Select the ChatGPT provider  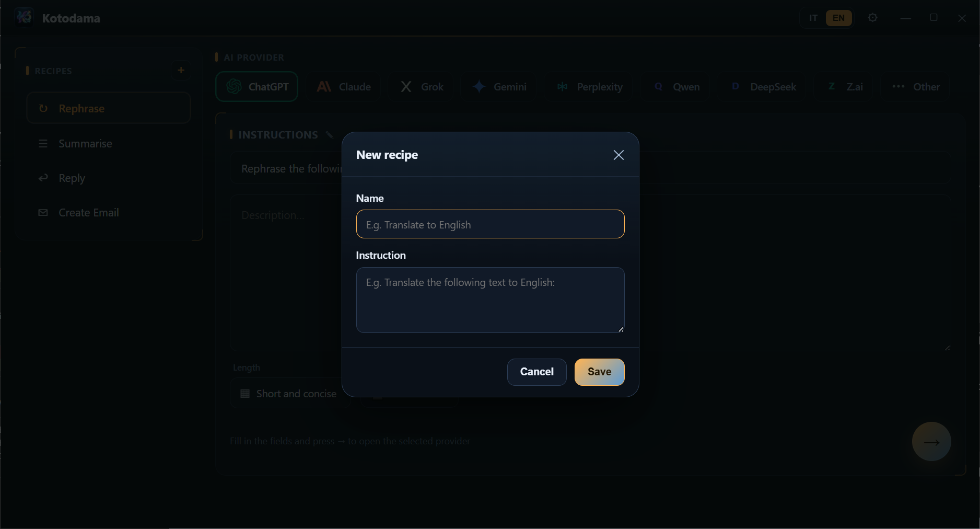pyautogui.click(x=256, y=87)
